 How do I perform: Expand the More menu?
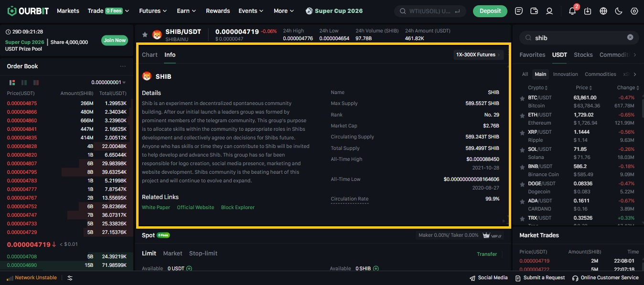(284, 11)
